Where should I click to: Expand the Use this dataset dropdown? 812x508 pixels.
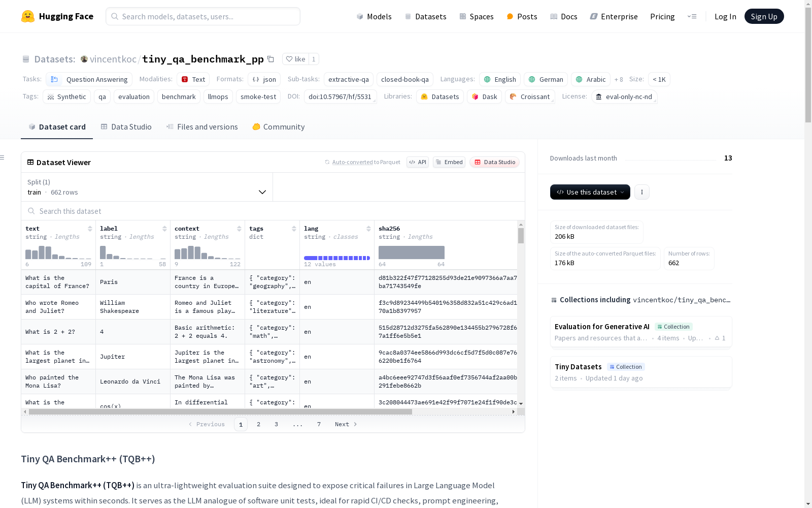(x=590, y=192)
